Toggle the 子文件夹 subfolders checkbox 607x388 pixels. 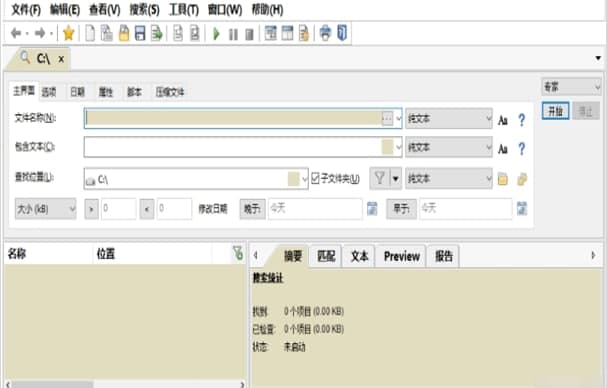coord(315,178)
